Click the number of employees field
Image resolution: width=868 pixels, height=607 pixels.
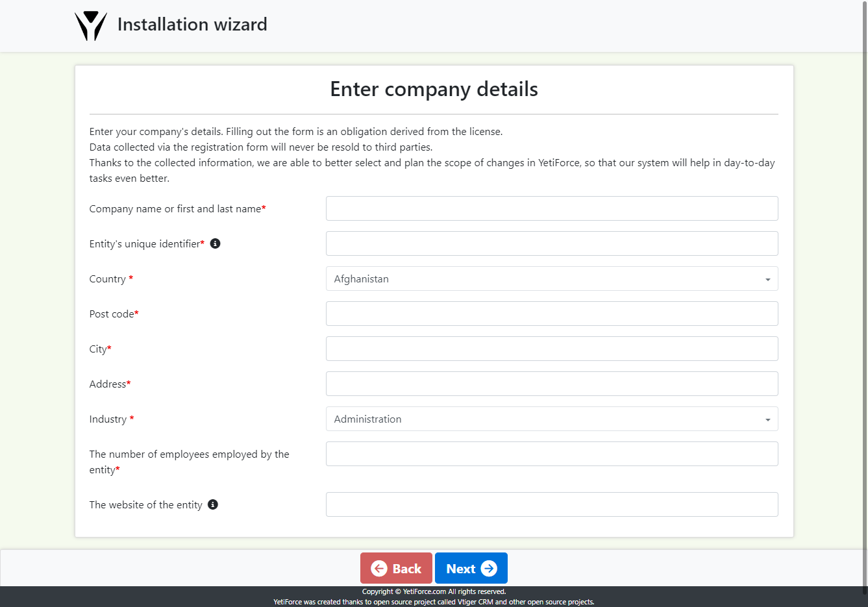551,454
